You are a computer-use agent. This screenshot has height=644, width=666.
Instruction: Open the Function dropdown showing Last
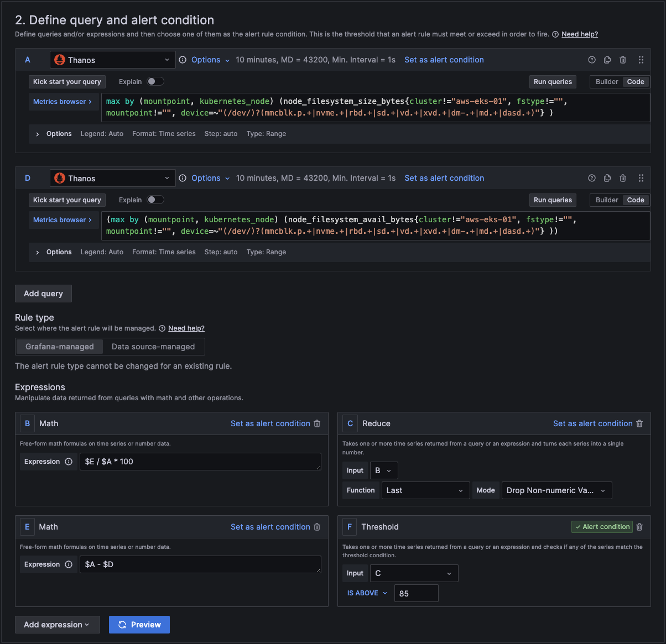click(x=425, y=490)
